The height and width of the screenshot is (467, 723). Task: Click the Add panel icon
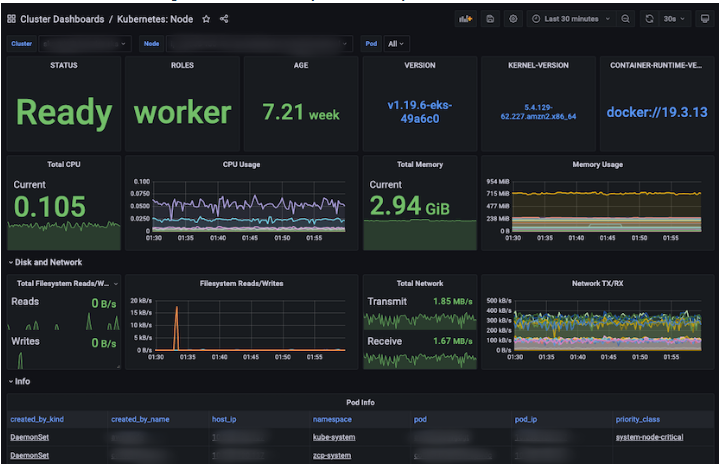[465, 19]
